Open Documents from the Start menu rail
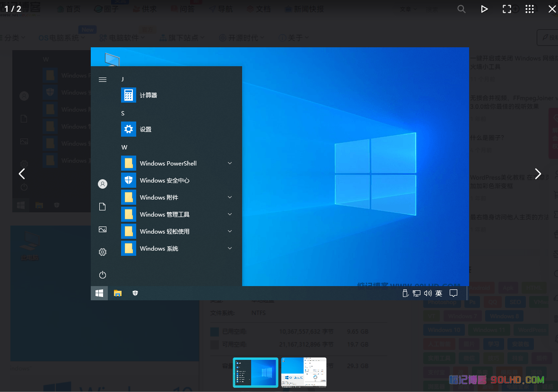558x392 pixels. tap(103, 207)
